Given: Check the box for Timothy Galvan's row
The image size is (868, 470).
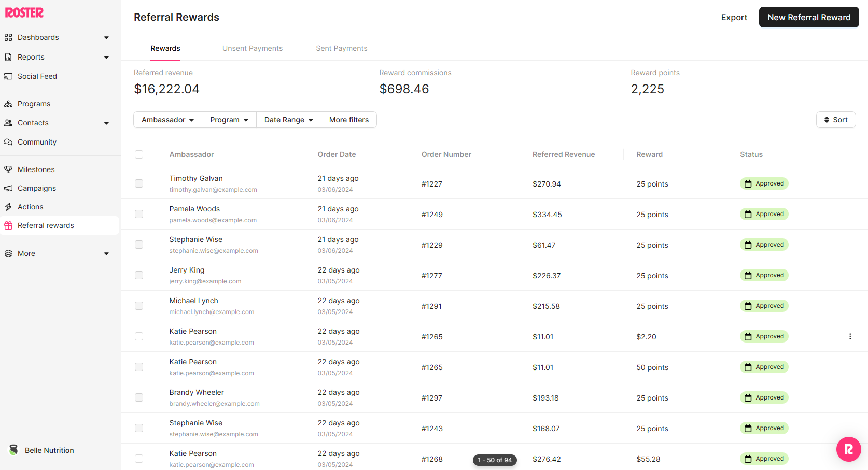Looking at the screenshot, I should [139, 183].
